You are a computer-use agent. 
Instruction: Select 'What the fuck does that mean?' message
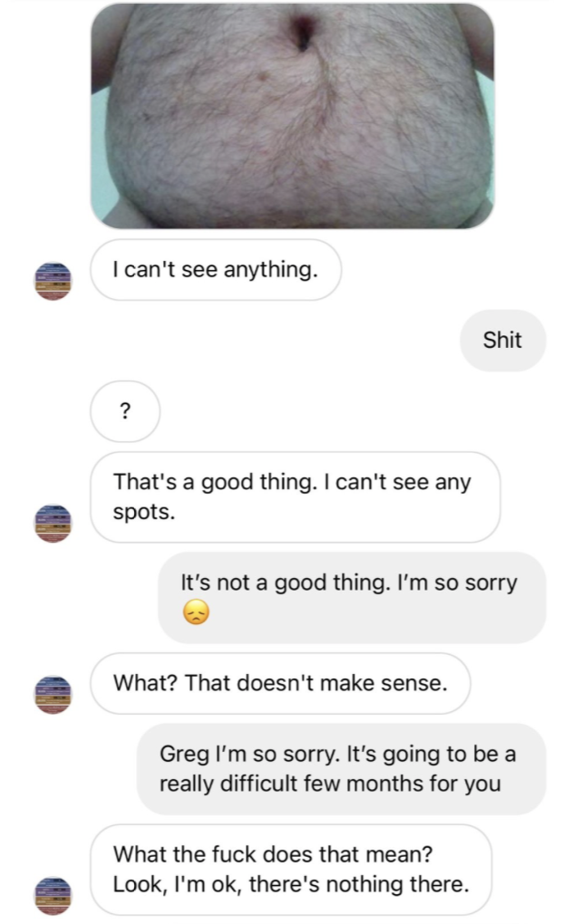(x=291, y=870)
